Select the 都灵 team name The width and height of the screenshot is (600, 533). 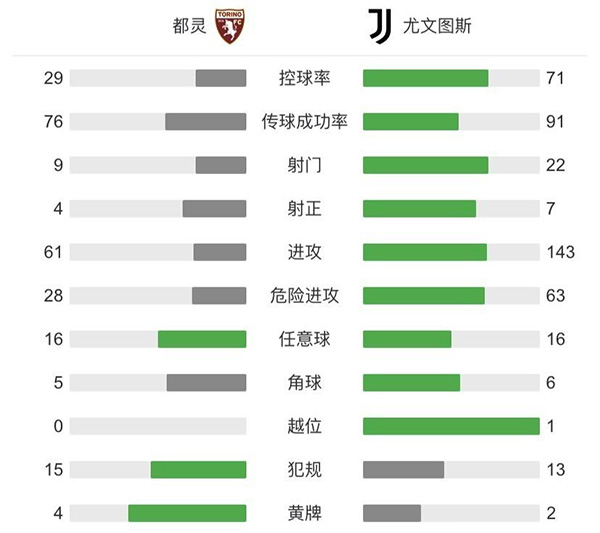pyautogui.click(x=189, y=27)
